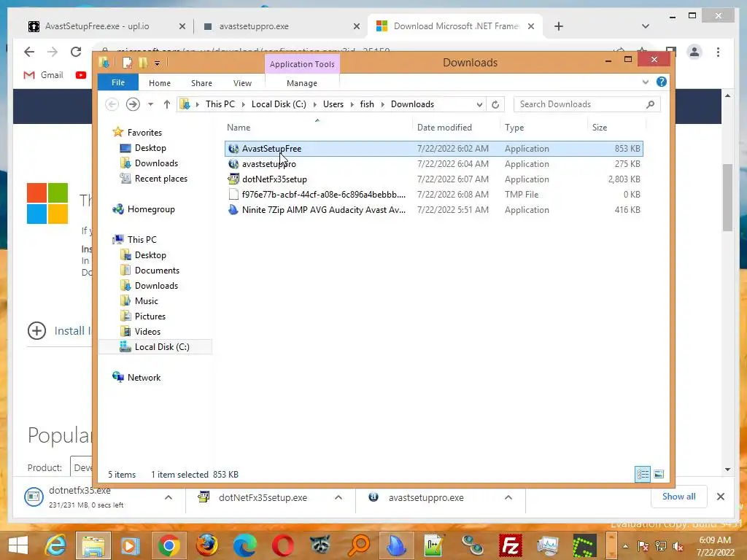Refresh the Downloads folder view
Viewport: 747px width, 560px height.
coord(495,104)
